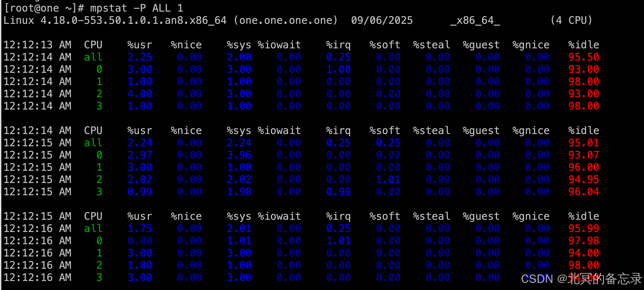Viewport: 644px width, 290px height.
Task: Click the architecture label '_x86_64_'
Action: 475,20
